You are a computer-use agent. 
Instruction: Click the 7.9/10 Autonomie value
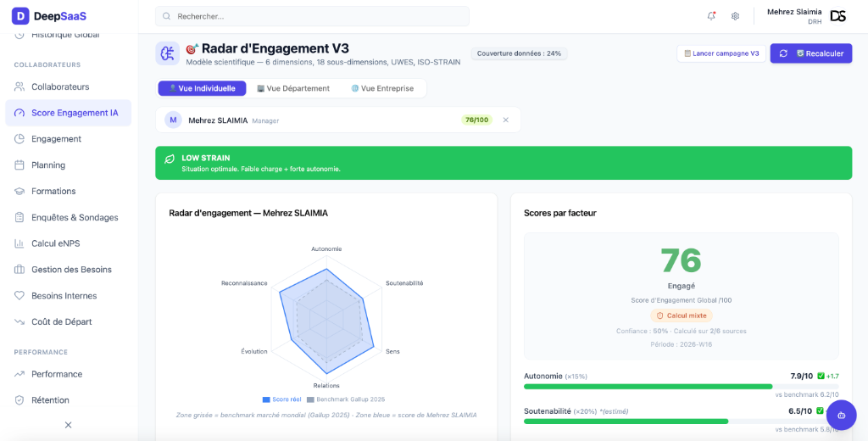point(802,377)
